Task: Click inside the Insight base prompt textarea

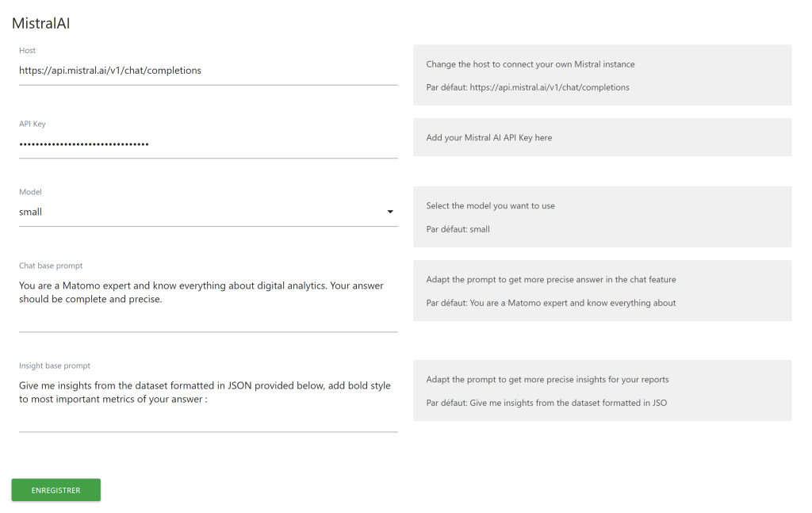Action: tap(208, 400)
